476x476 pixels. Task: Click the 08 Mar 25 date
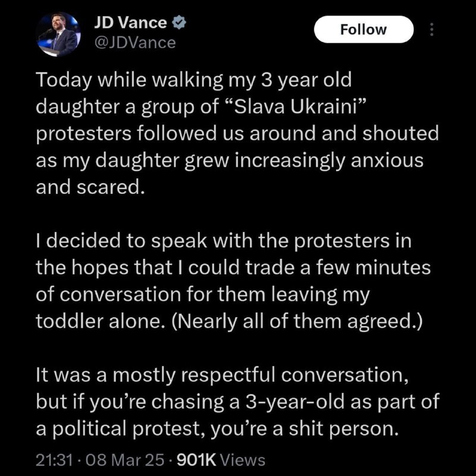[x=124, y=459]
